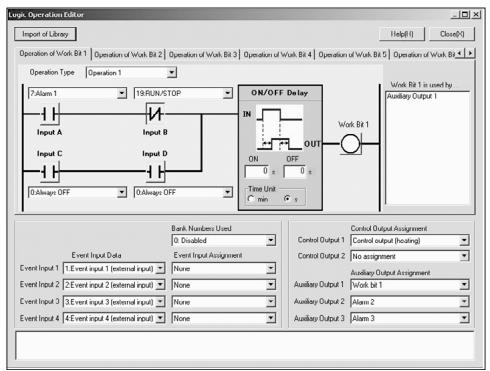The image size is (490, 371).
Task: Click the OFF delay time field
Action: click(x=295, y=171)
